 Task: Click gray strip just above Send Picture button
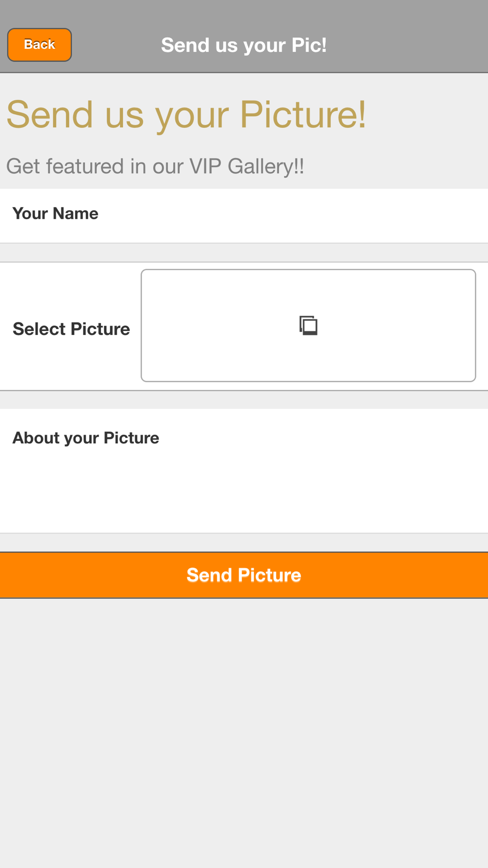pos(244,542)
